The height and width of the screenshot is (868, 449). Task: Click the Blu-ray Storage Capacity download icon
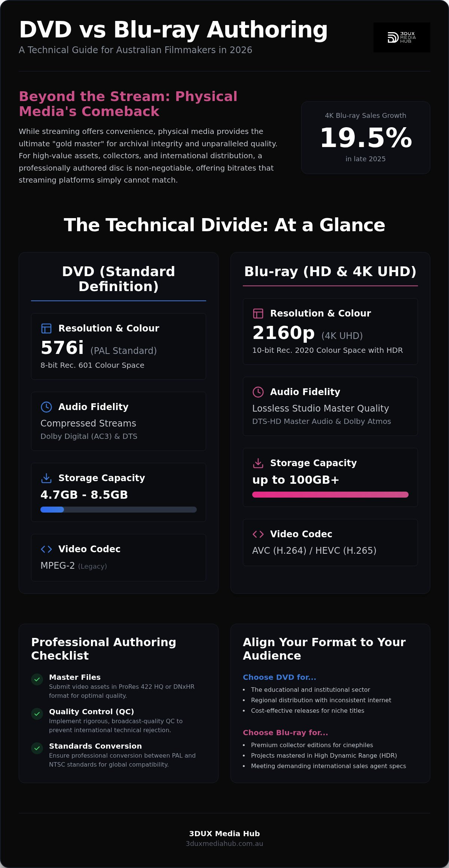pyautogui.click(x=258, y=463)
